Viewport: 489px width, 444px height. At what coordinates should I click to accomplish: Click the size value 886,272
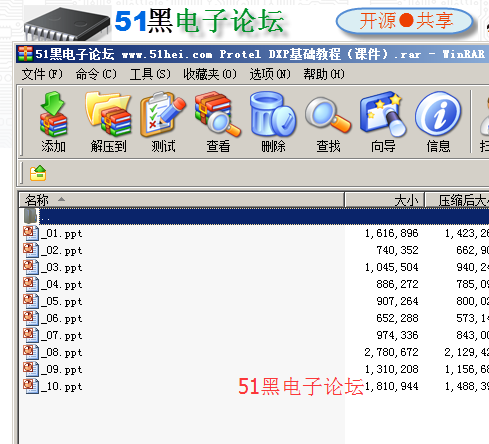(x=397, y=284)
